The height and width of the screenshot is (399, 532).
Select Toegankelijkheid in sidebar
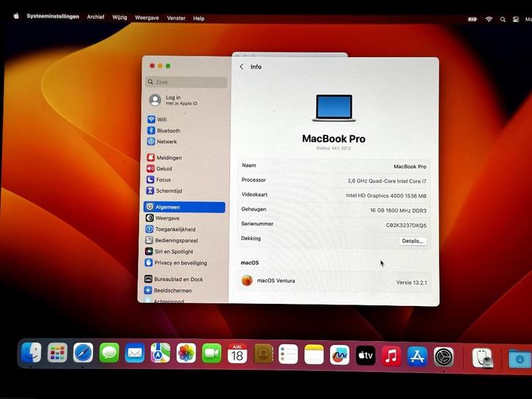coord(175,229)
